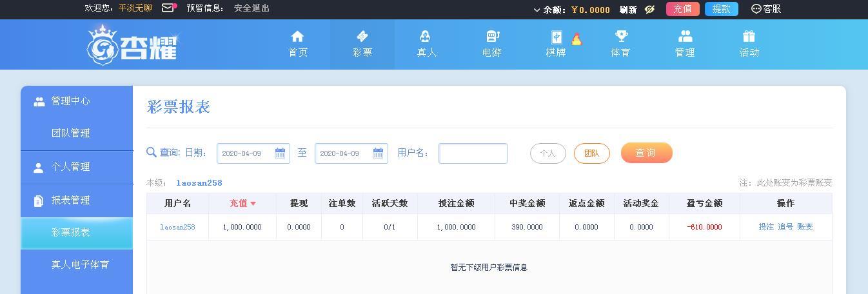Select the 团队 filter option
The width and height of the screenshot is (868, 294).
[592, 153]
